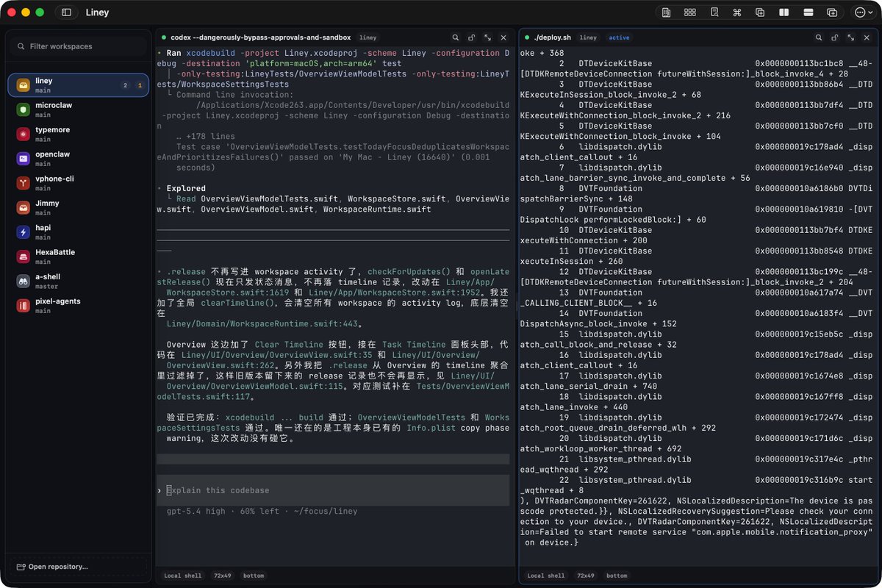882x588 pixels.
Task: Select the typemore workspace
Action: click(78, 134)
